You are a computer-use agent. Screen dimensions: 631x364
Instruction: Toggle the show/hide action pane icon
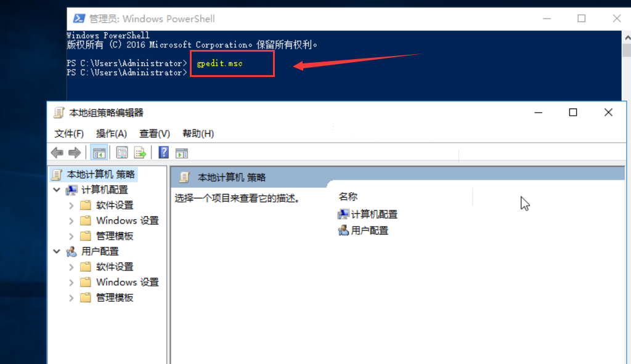[x=182, y=153]
